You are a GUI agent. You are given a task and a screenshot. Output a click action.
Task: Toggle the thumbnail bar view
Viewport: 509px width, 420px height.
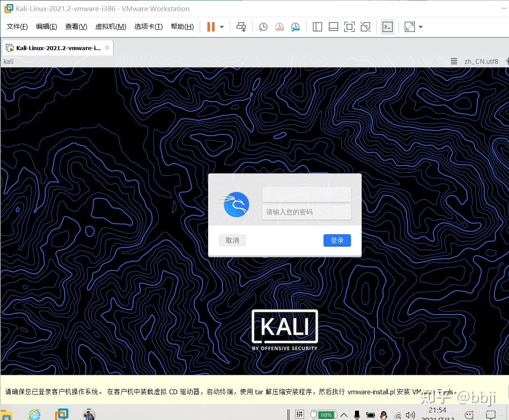tap(333, 27)
